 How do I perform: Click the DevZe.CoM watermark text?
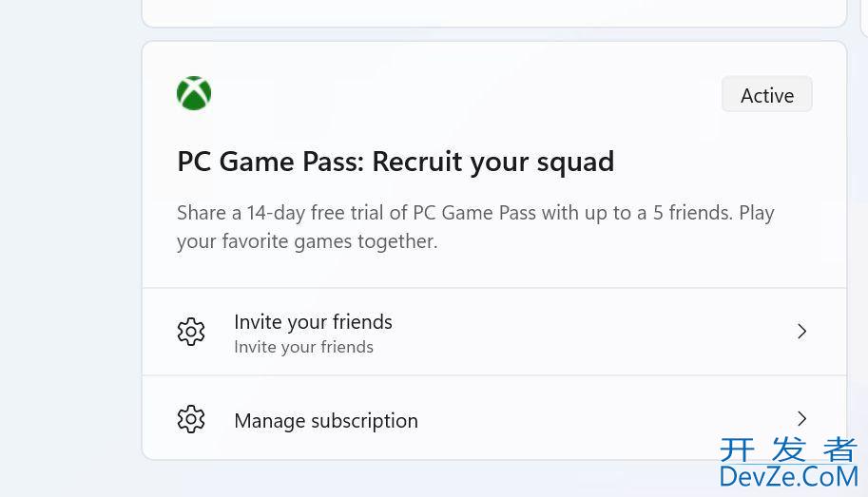pyautogui.click(x=789, y=476)
